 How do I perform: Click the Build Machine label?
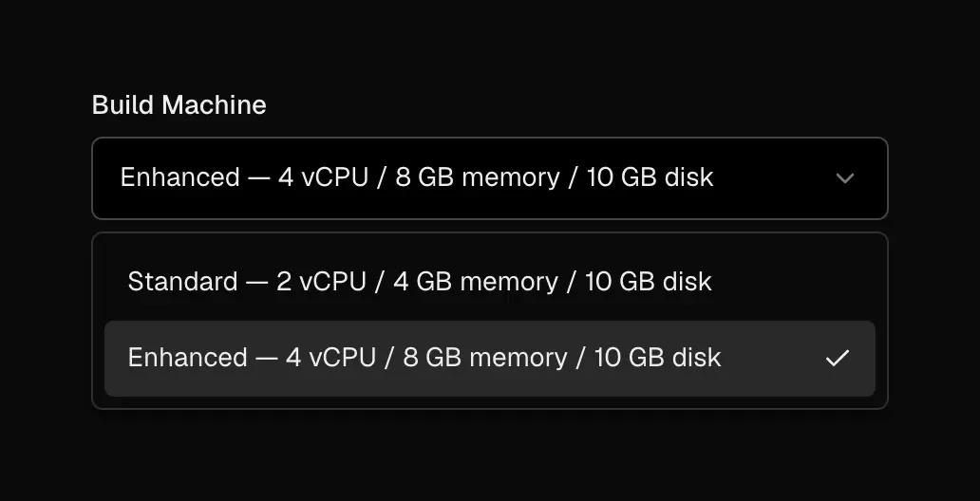[179, 105]
